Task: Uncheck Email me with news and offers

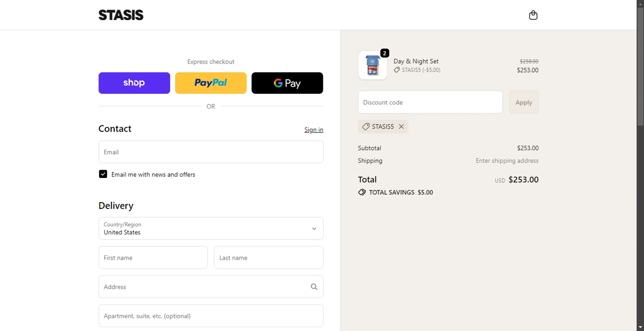Action: coord(103,174)
